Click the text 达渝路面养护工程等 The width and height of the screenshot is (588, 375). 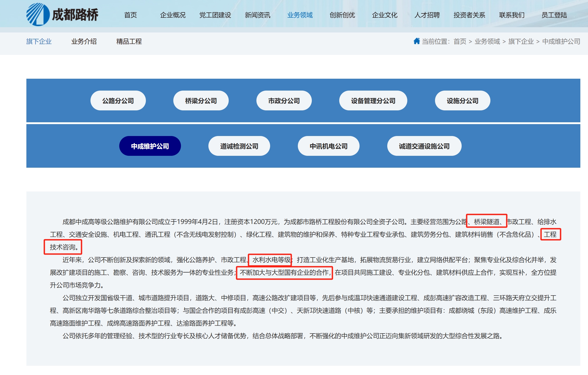tap(205, 323)
